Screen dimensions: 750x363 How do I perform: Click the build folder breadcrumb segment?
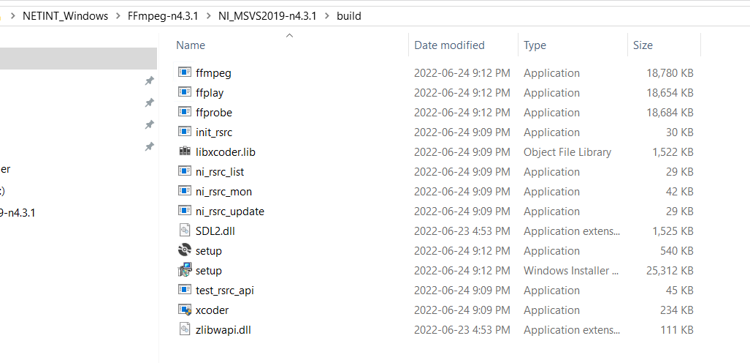point(349,16)
